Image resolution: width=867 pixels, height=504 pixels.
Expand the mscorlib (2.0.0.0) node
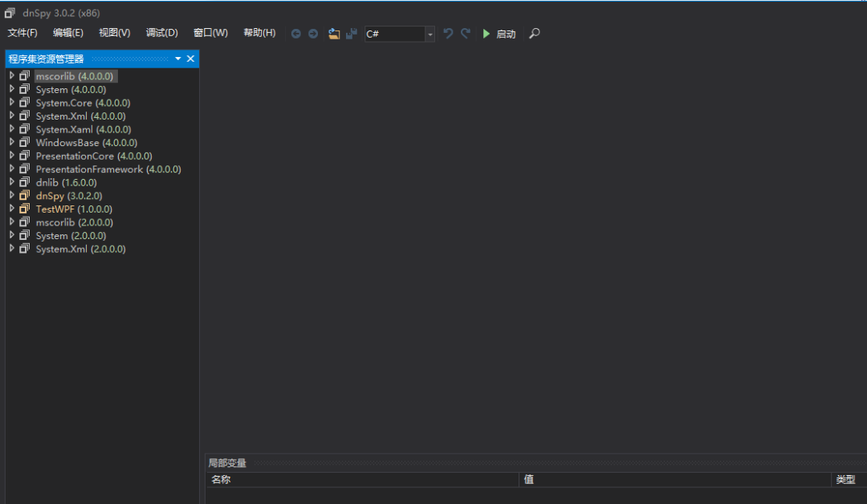click(11, 221)
